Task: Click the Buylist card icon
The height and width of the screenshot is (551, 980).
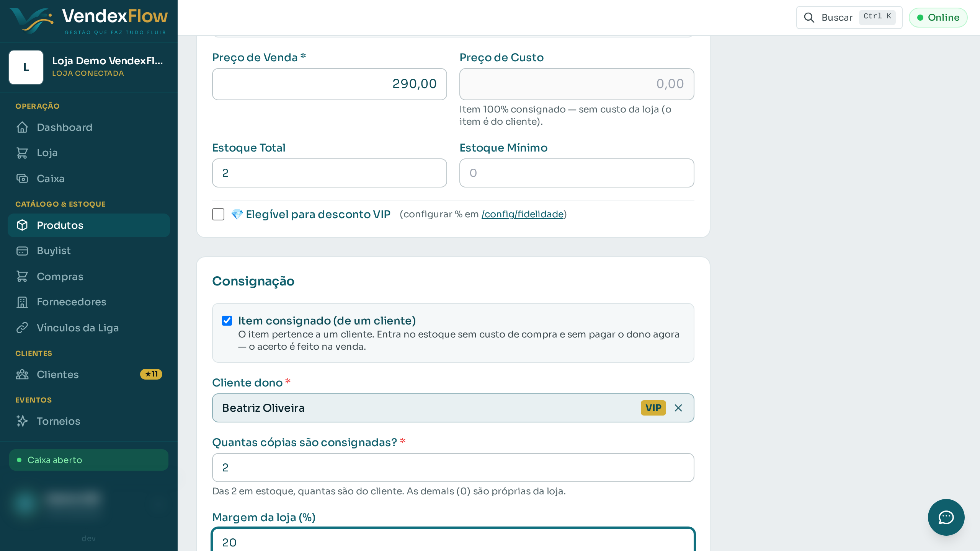Action: click(22, 251)
